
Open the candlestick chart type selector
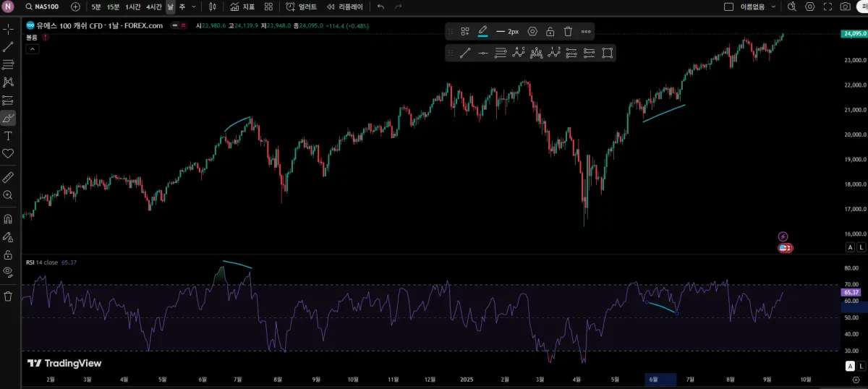coord(213,7)
